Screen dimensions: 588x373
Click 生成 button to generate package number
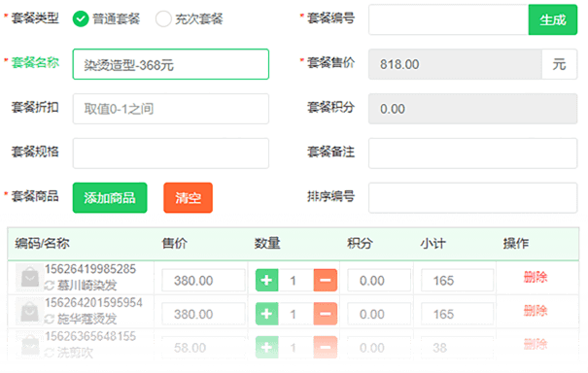tap(553, 19)
